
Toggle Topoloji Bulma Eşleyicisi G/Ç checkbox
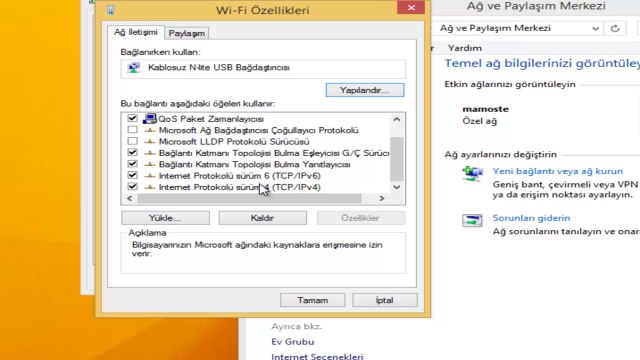point(132,153)
